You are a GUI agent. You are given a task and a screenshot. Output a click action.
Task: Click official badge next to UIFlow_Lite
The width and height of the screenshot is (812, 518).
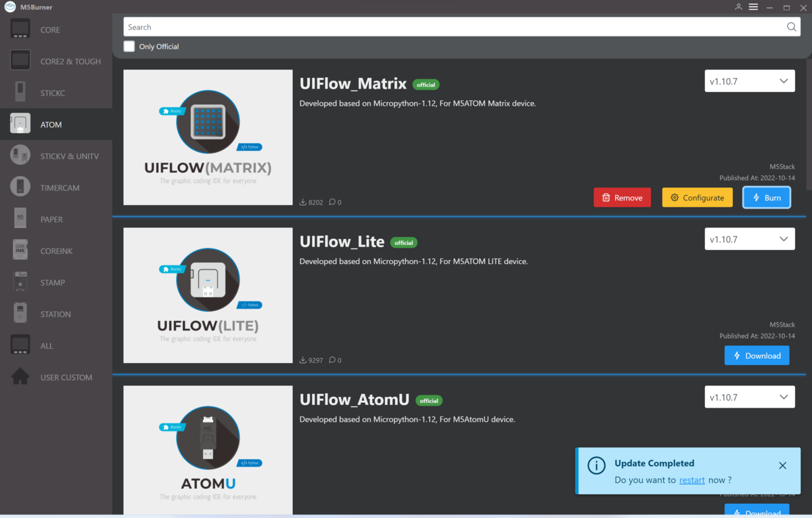pos(404,242)
